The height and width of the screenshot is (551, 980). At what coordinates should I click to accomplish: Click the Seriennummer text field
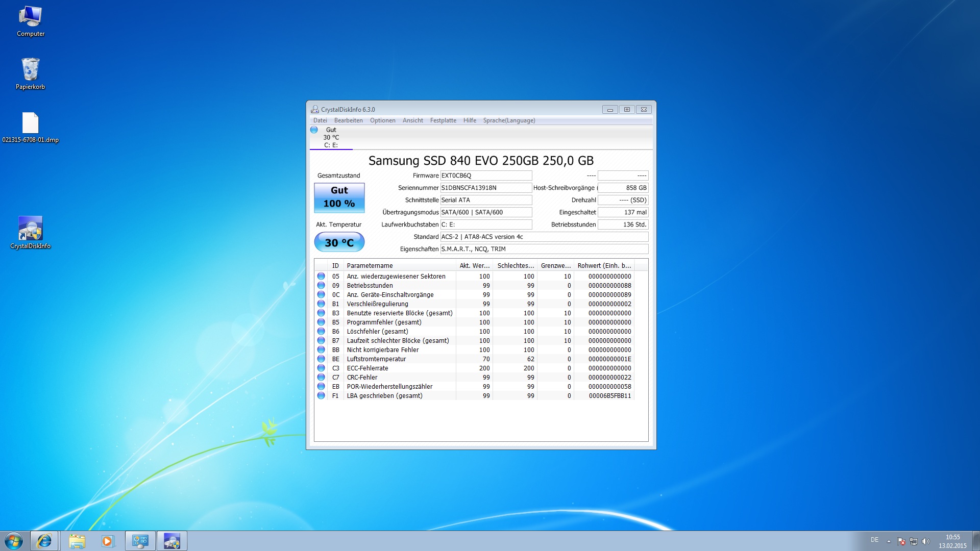(485, 188)
